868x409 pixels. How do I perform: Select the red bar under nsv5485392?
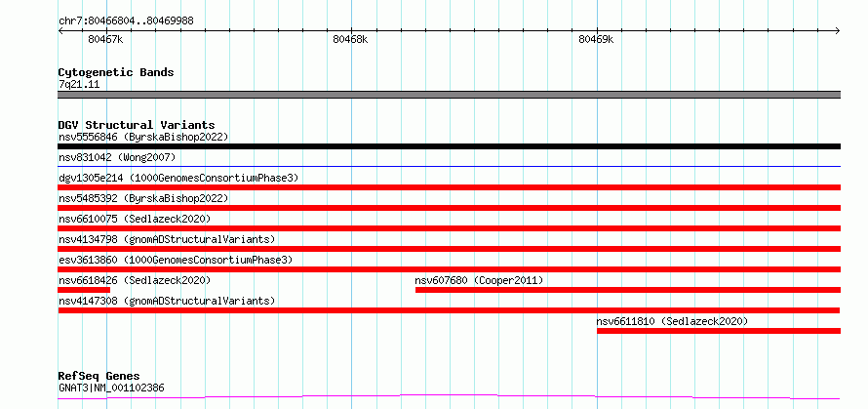(449, 208)
